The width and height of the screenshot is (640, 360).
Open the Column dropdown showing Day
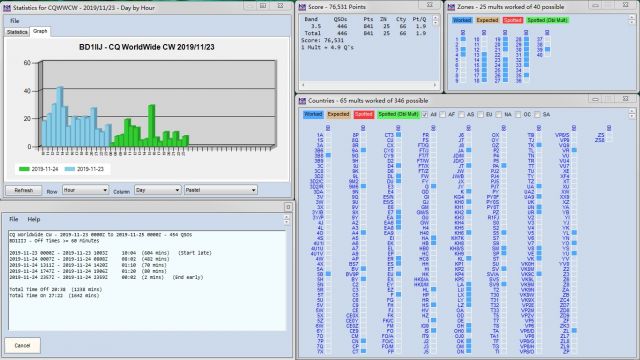(158, 190)
